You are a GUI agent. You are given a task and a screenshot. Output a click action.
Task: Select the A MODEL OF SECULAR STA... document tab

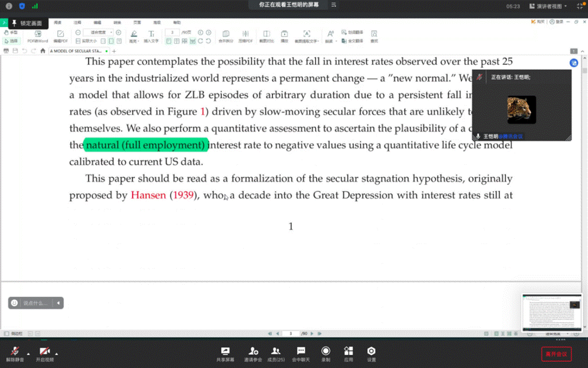click(x=76, y=51)
